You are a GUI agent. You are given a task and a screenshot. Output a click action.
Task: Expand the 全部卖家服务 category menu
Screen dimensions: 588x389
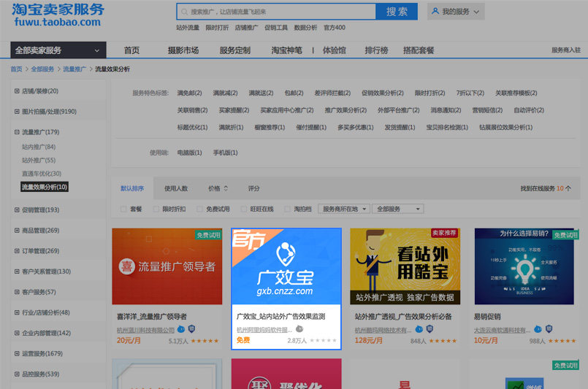point(58,50)
